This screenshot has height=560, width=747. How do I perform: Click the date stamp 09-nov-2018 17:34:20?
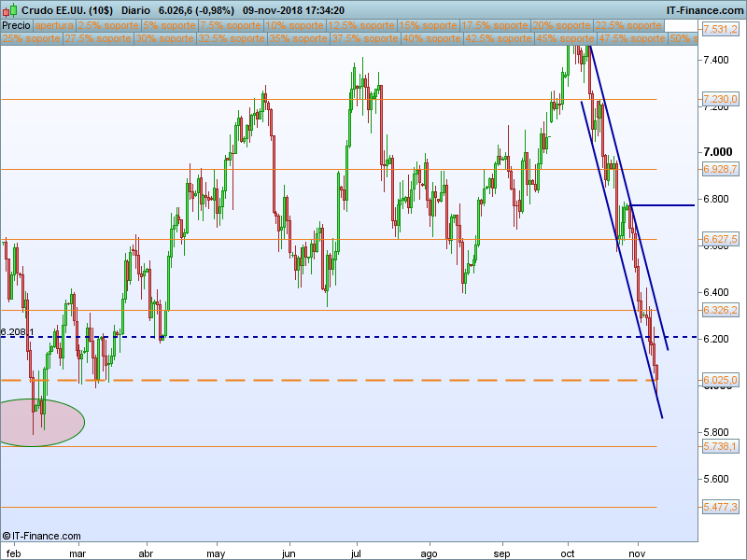pyautogui.click(x=293, y=10)
